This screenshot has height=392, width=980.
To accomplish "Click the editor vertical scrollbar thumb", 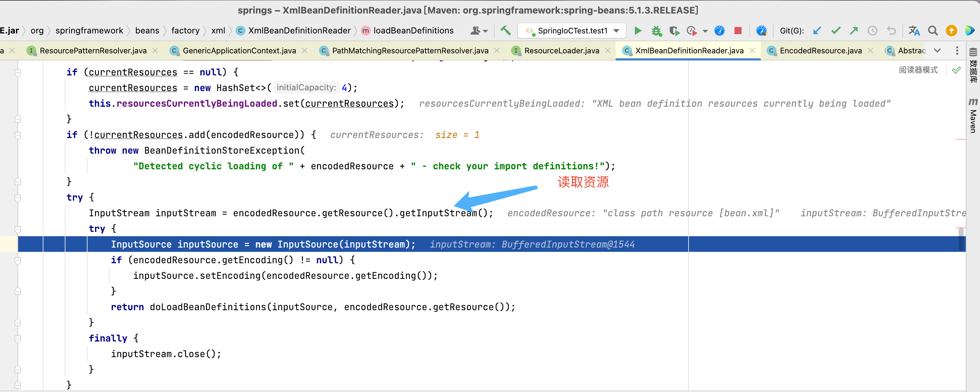I will click(x=961, y=239).
